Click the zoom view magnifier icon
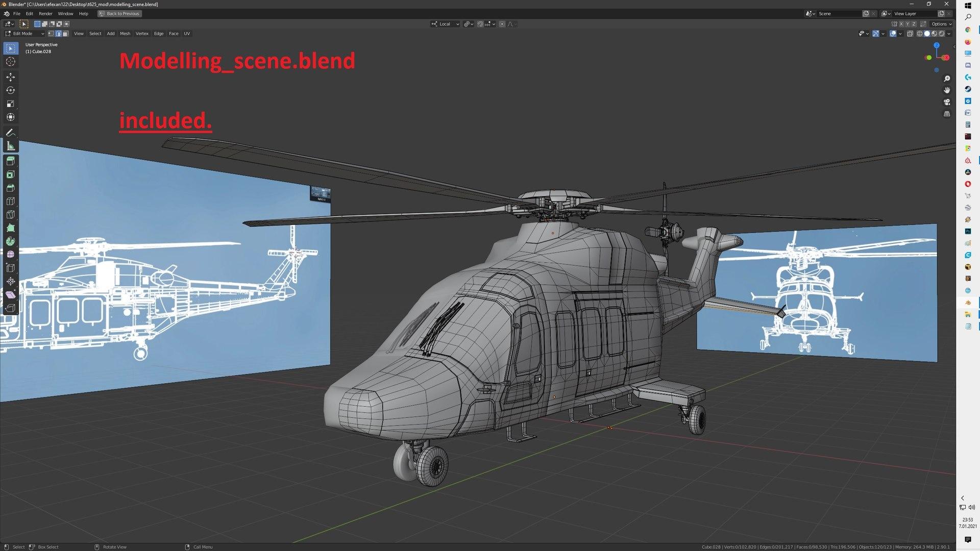Screen dimensions: 980x551 (x=947, y=79)
